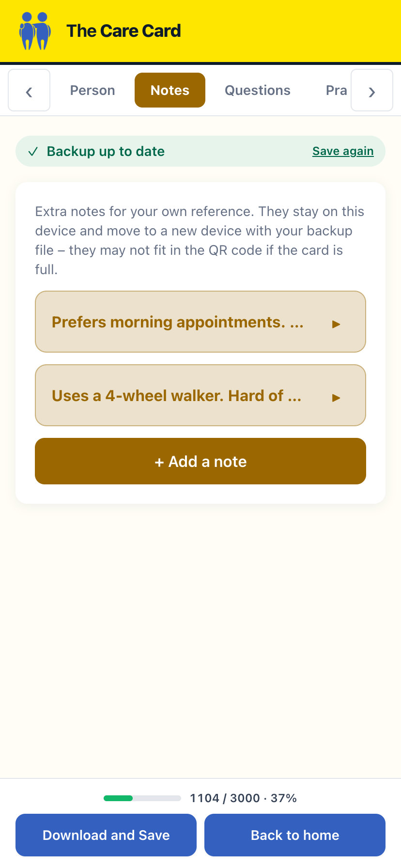
Task: Click the backup checkmark icon
Action: pos(33,152)
